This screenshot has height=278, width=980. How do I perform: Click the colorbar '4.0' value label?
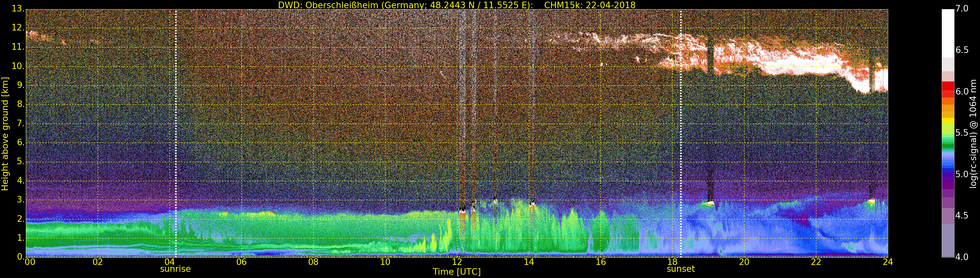(x=962, y=257)
